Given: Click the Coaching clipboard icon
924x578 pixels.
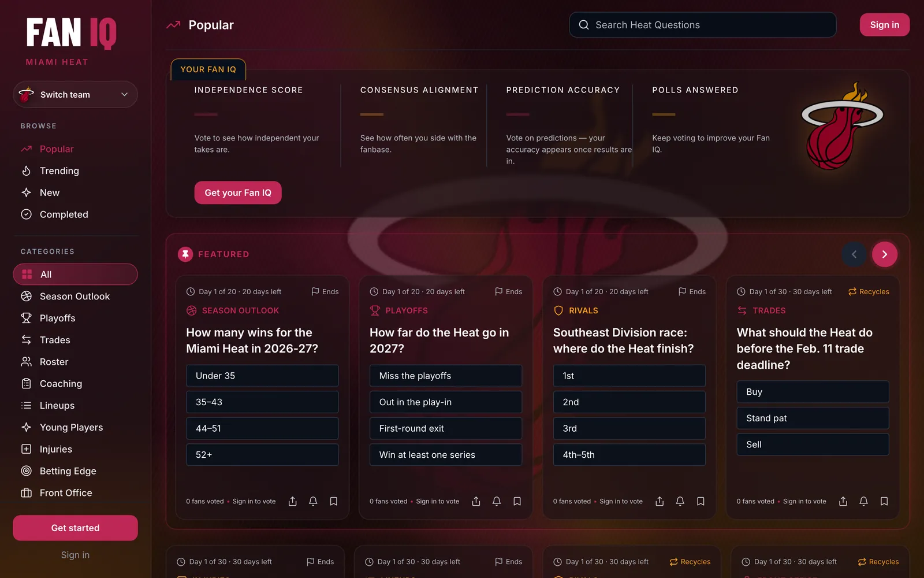Looking at the screenshot, I should (26, 384).
